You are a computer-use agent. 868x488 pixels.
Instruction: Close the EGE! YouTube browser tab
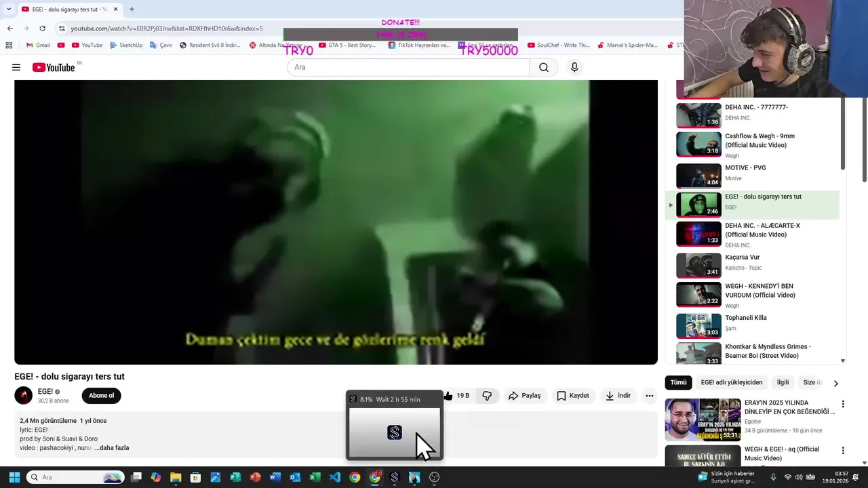coord(115,9)
